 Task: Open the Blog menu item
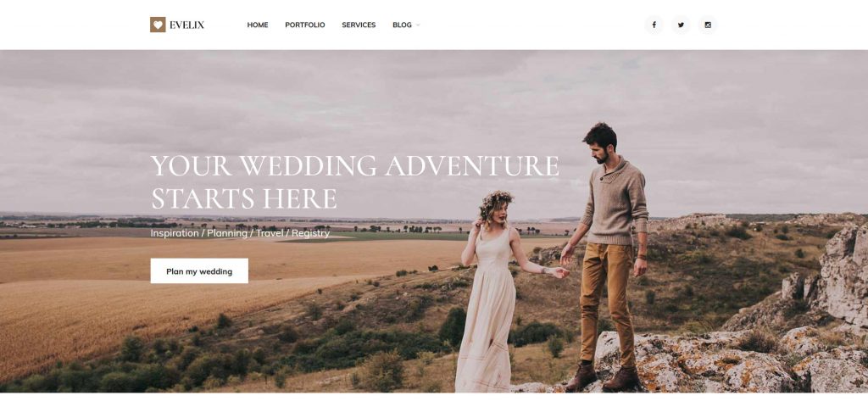coord(402,25)
